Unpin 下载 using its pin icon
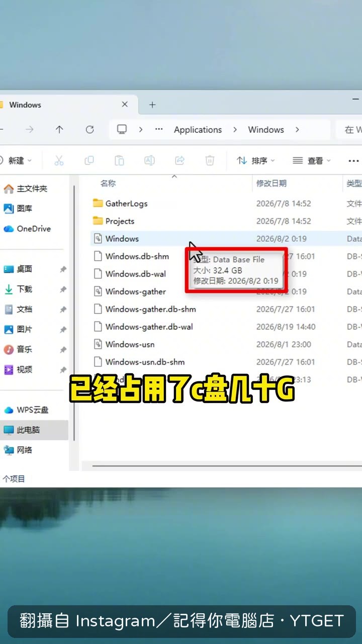Image resolution: width=362 pixels, height=644 pixels. [x=63, y=290]
